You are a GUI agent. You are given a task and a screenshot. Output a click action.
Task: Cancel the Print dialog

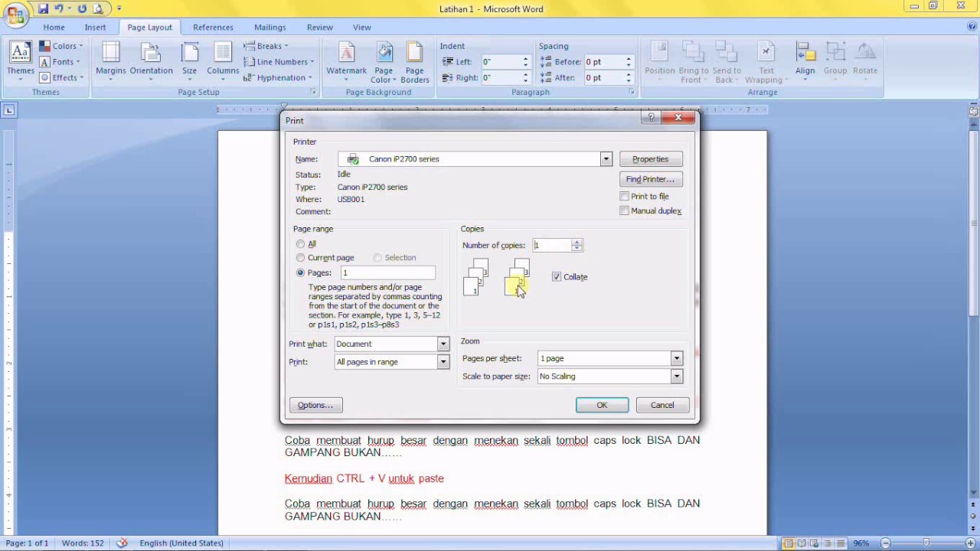[x=662, y=405]
